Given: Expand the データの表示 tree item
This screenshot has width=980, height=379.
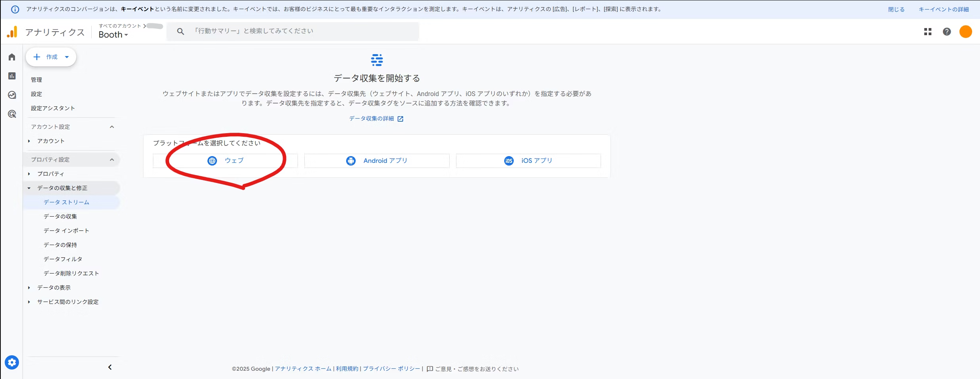Looking at the screenshot, I should pos(29,288).
